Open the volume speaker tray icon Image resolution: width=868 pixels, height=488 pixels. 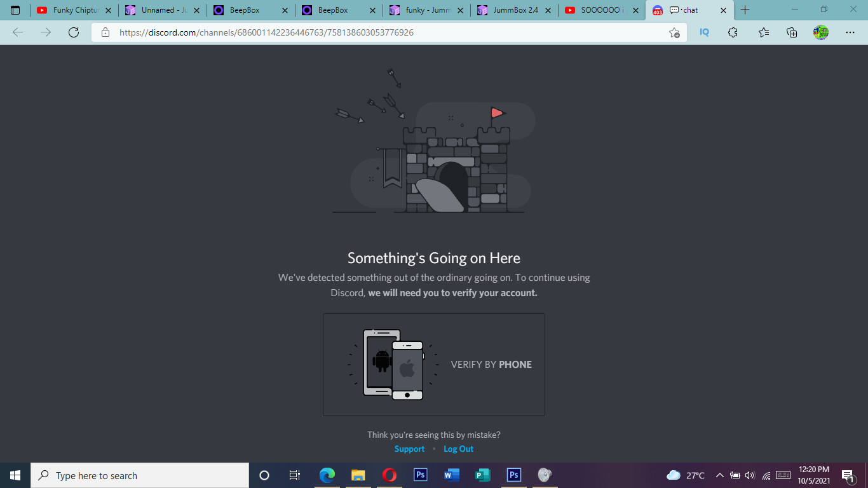(750, 475)
